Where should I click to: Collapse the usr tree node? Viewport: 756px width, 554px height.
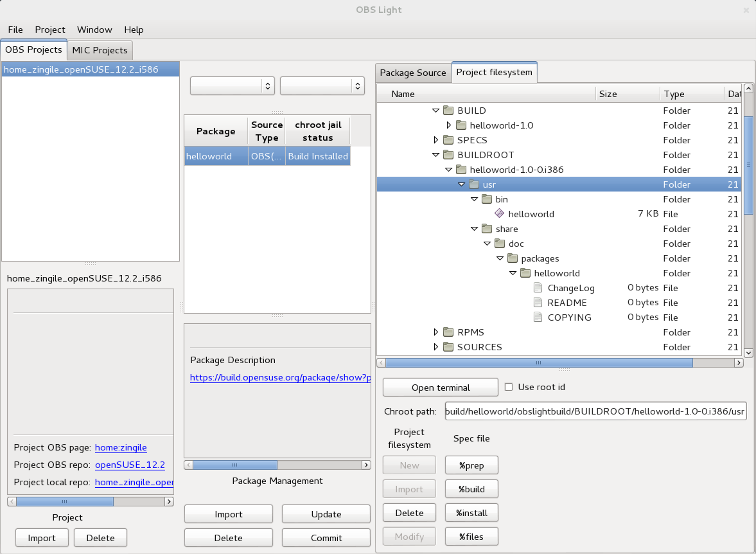[x=461, y=184]
